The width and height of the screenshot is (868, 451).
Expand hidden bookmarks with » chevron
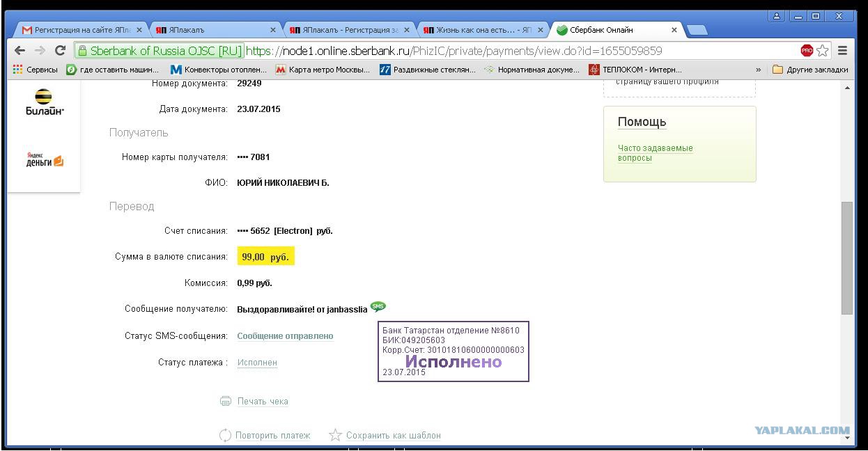point(758,70)
